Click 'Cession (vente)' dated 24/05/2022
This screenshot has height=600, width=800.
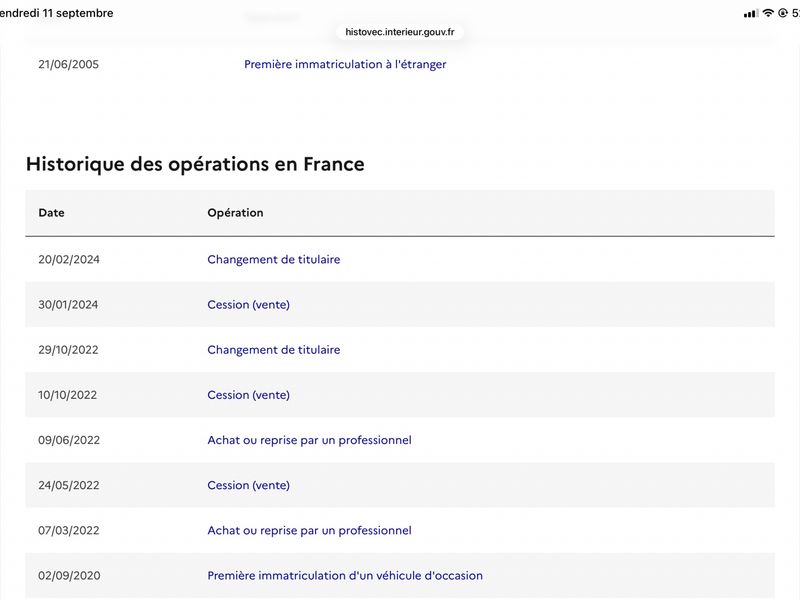coord(248,485)
